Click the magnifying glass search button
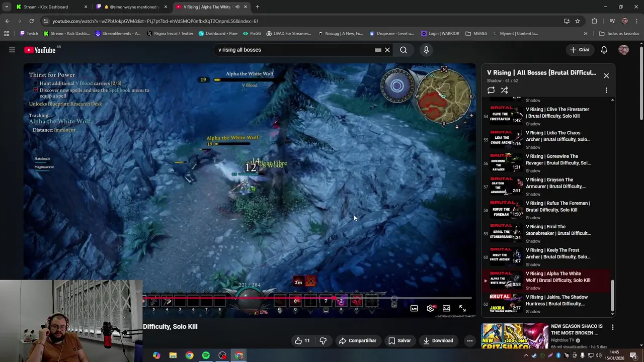The width and height of the screenshot is (644, 362). click(x=404, y=50)
